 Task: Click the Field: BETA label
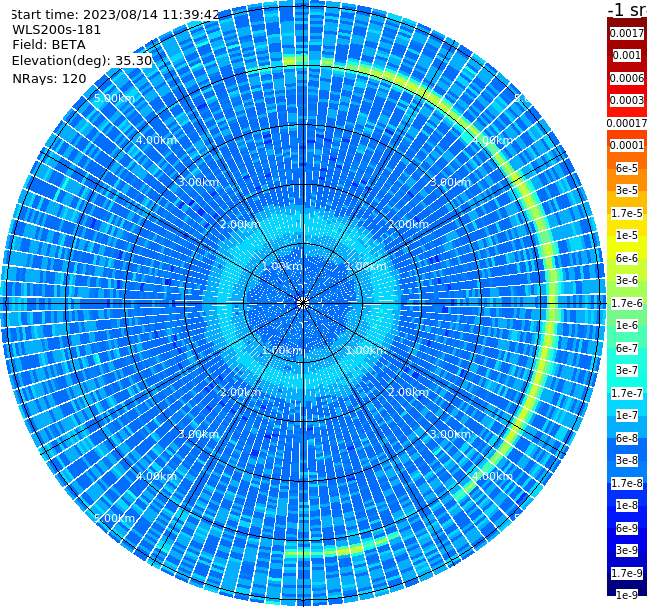(49, 45)
